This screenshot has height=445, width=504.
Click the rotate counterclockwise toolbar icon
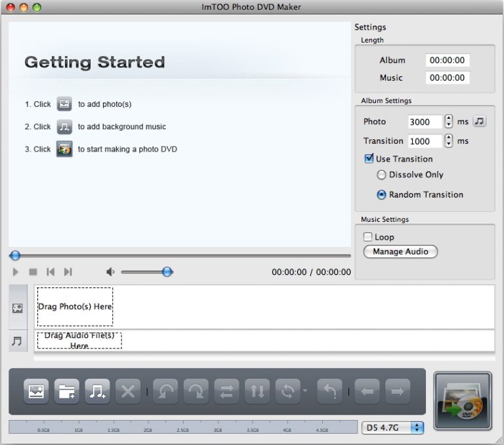point(165,392)
